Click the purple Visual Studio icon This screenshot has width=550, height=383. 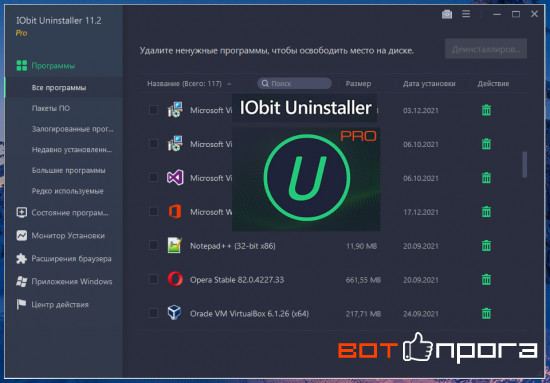click(x=175, y=177)
